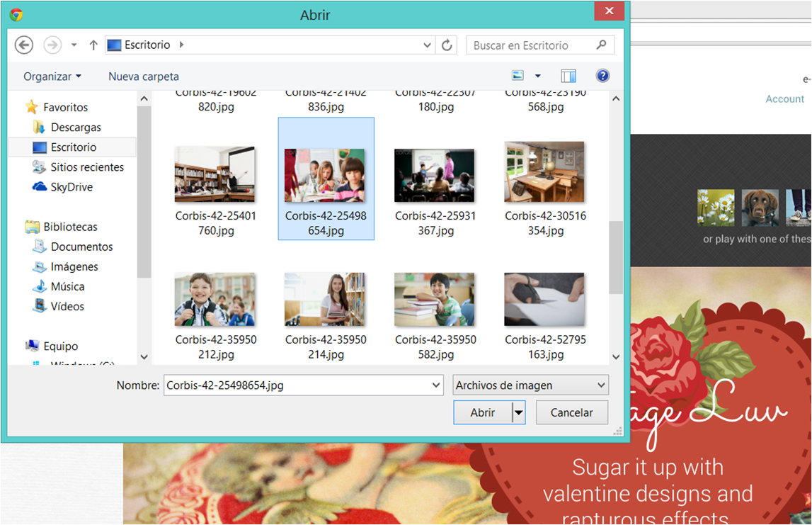The width and height of the screenshot is (812, 525).
Task: Pick the daisies sample photo in browser
Action: click(716, 208)
